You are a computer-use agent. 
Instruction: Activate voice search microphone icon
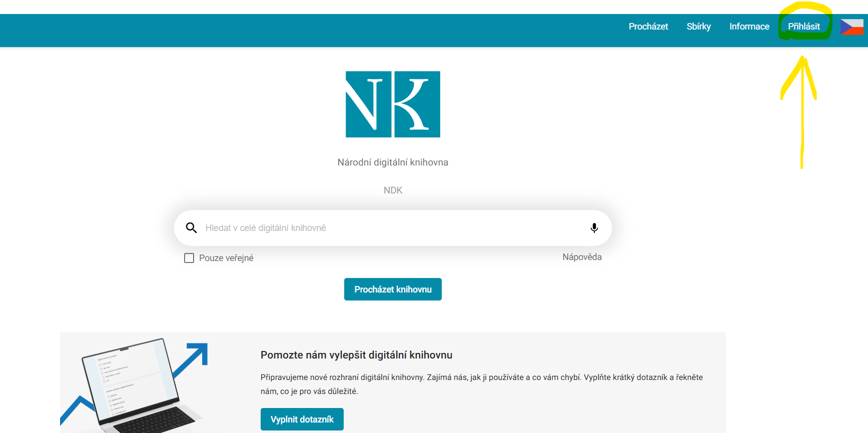[594, 228]
